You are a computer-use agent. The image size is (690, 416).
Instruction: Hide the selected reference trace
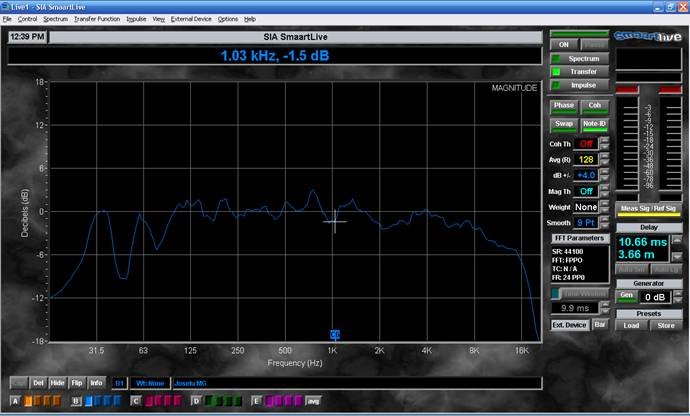tap(58, 382)
